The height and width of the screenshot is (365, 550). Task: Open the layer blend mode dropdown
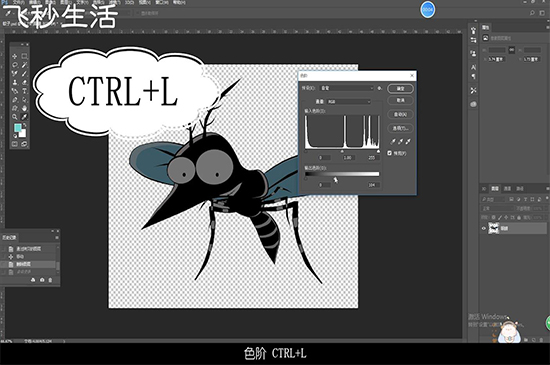coord(497,208)
